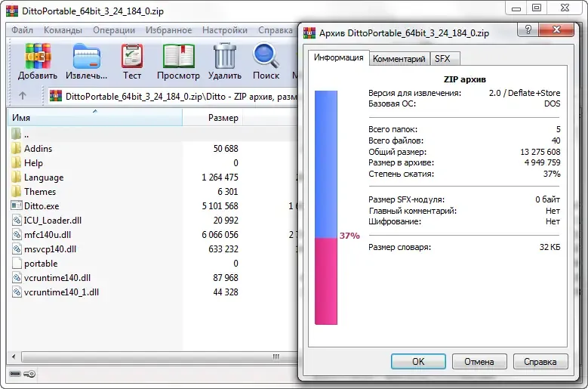The image size is (588, 389).
Task: Click the Удалить trash can icon
Action: [225, 56]
